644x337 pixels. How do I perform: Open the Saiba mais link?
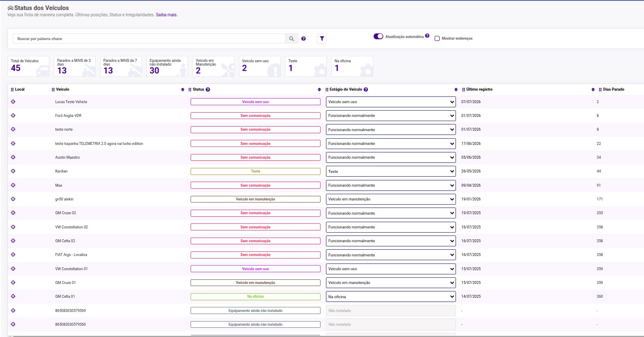pos(167,15)
